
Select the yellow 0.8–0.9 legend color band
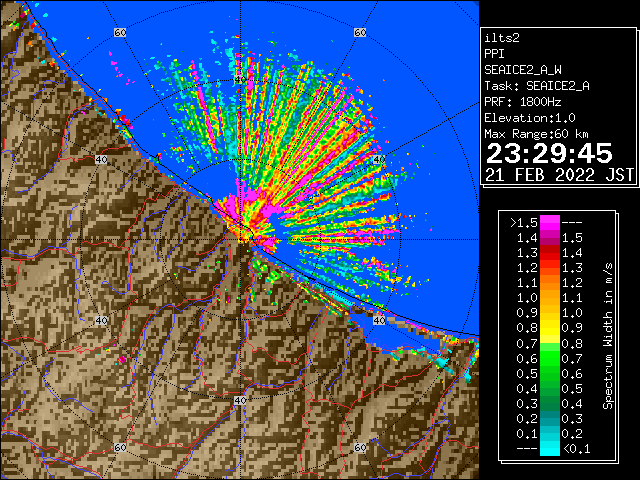pos(549,328)
